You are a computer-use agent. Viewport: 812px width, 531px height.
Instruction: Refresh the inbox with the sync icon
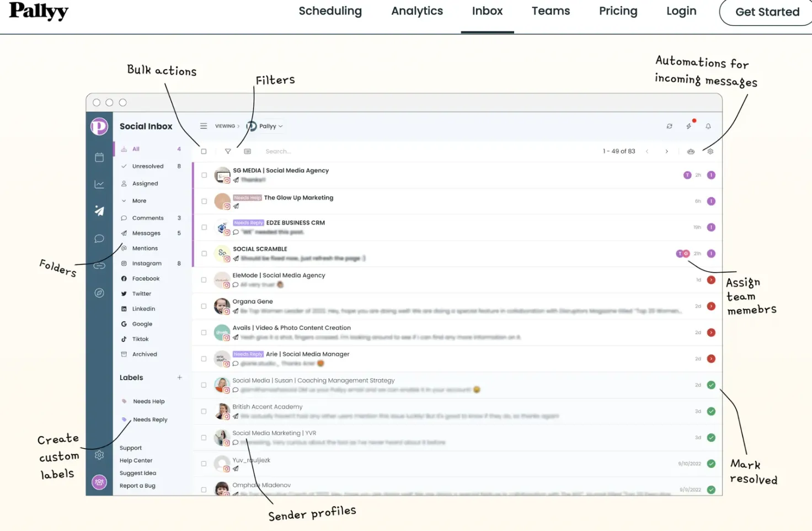pyautogui.click(x=669, y=126)
